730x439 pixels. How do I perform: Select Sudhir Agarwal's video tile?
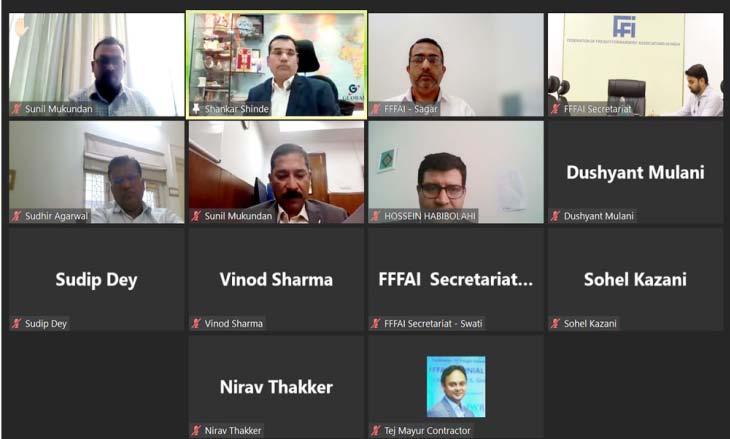[x=97, y=172]
